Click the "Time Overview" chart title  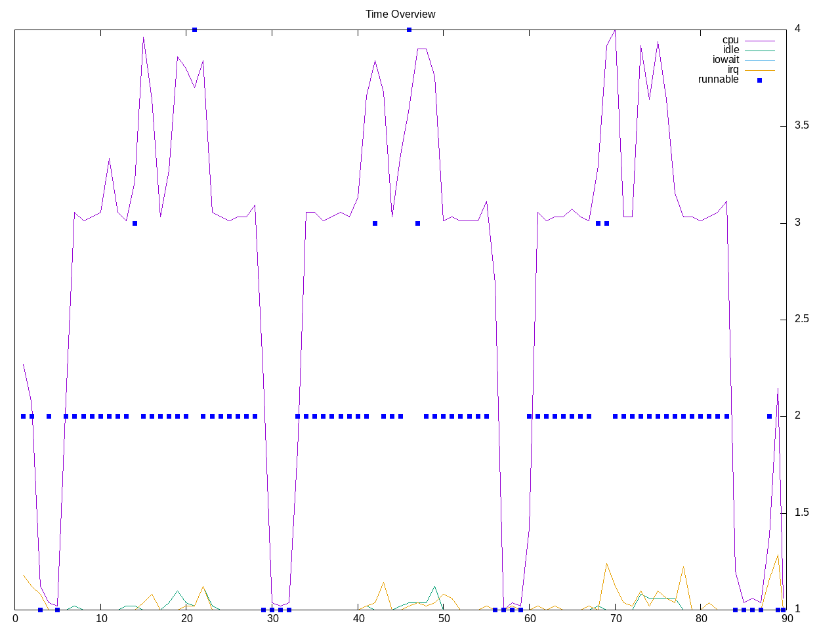pyautogui.click(x=400, y=14)
